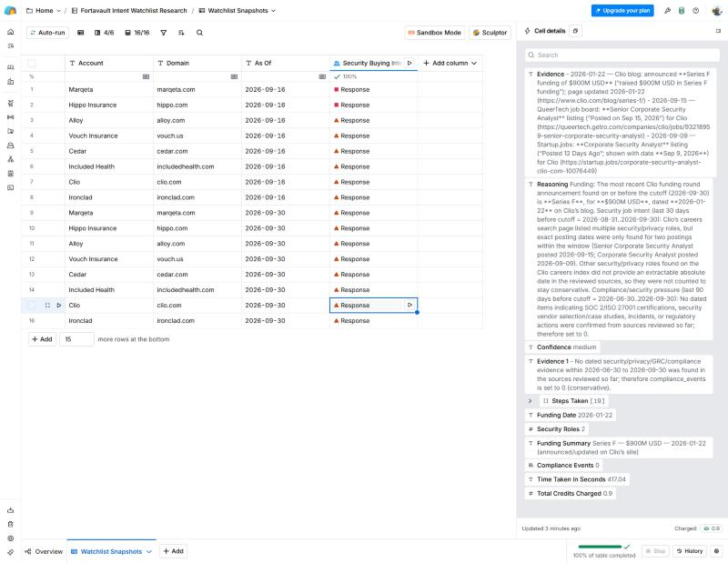Screen dimensions: 728x563
Task: Click the Upgrade your plan button
Action: pos(622,11)
